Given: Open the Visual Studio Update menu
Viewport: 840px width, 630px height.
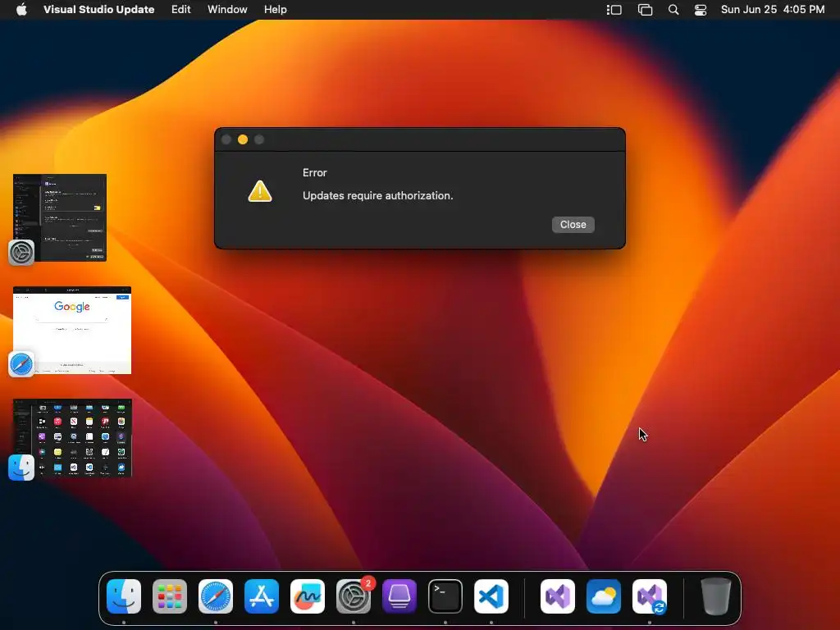Looking at the screenshot, I should click(x=98, y=9).
